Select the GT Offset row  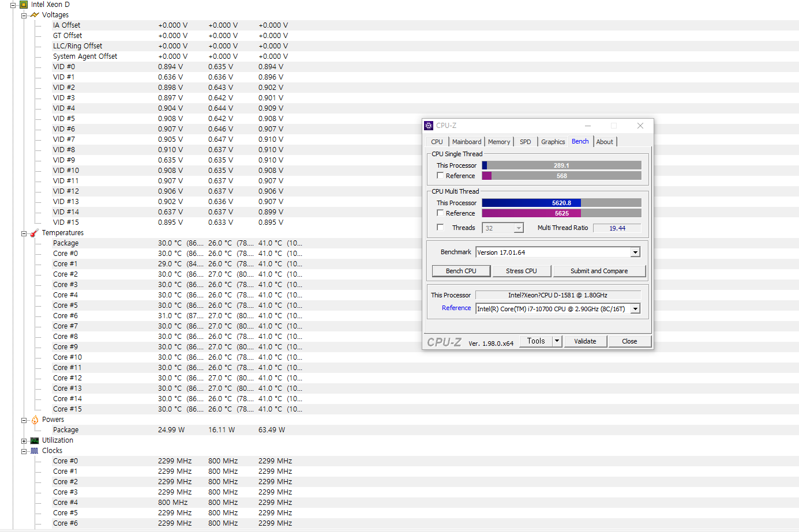(x=425, y=36)
